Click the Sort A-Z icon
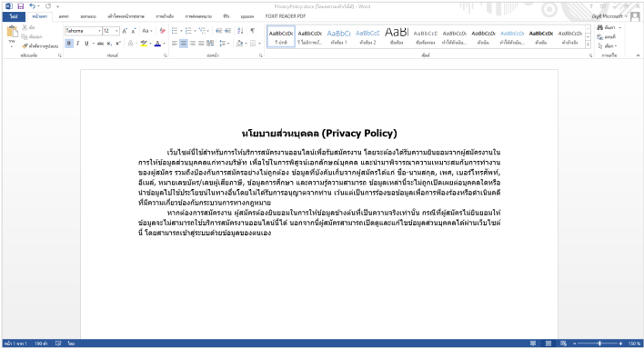The width and height of the screenshot is (644, 348). tap(240, 31)
